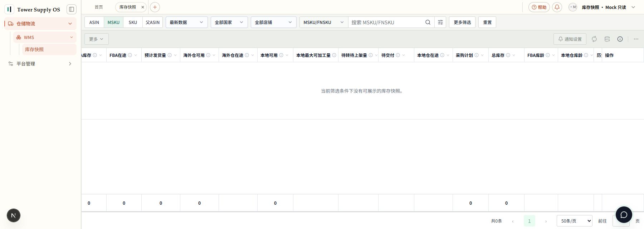This screenshot has width=644, height=229.
Task: Click info icon next to FBA在途
Action: (x=130, y=55)
